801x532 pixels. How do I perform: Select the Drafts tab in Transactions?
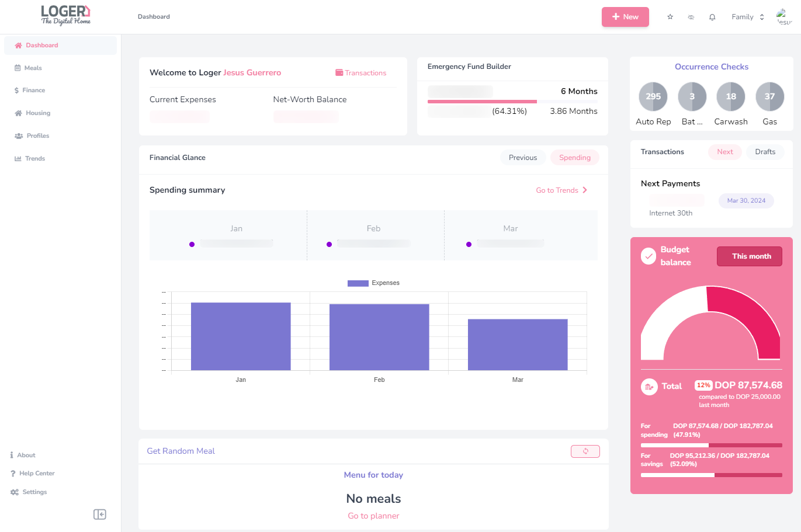pyautogui.click(x=765, y=152)
